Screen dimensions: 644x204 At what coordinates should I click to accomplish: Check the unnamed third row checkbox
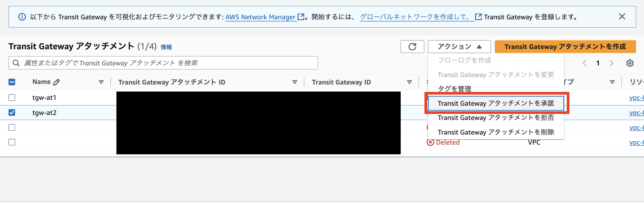pos(12,127)
